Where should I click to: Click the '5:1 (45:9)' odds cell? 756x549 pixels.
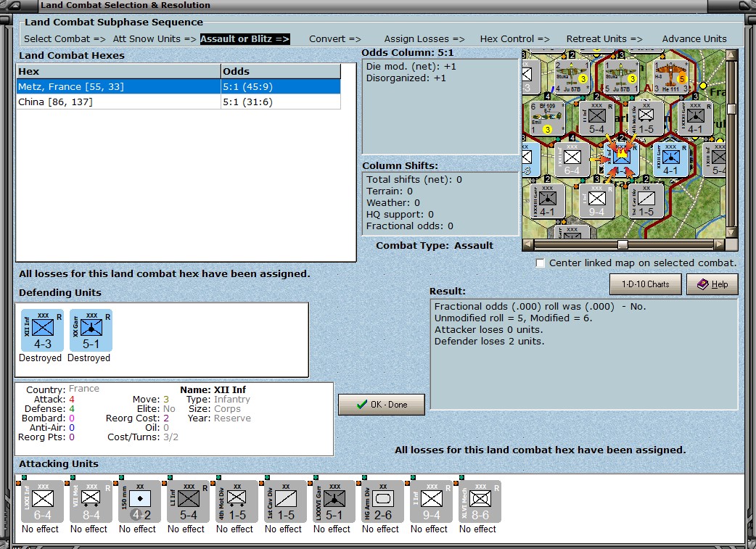(281, 87)
